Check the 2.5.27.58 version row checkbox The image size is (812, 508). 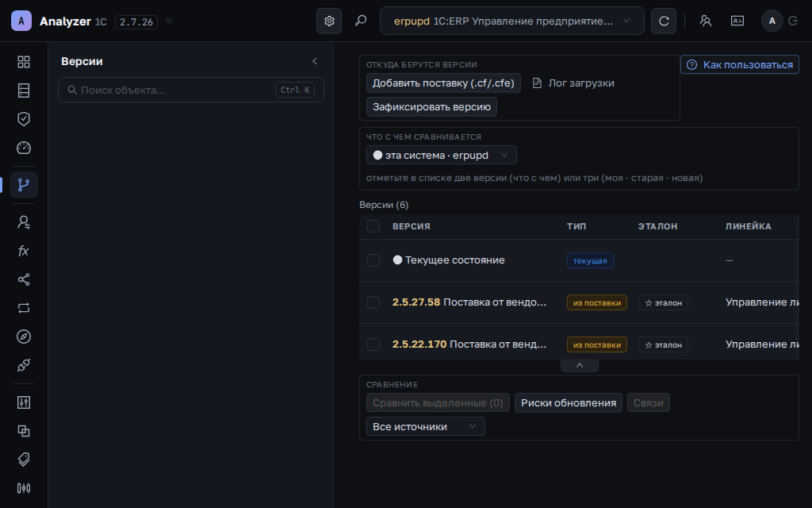[x=373, y=302]
